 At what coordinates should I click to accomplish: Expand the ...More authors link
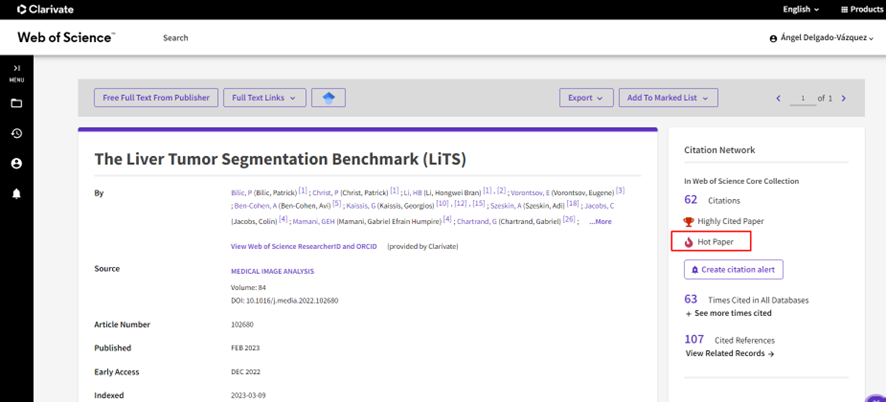point(600,222)
